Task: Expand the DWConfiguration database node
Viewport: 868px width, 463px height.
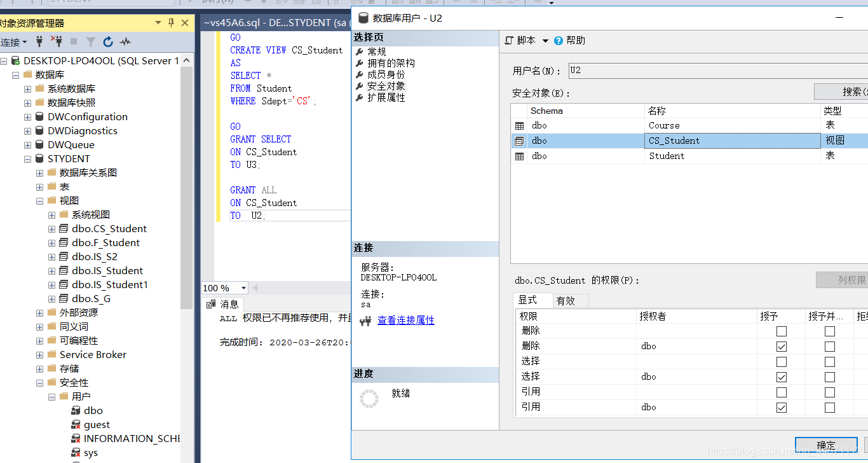Action: point(27,117)
